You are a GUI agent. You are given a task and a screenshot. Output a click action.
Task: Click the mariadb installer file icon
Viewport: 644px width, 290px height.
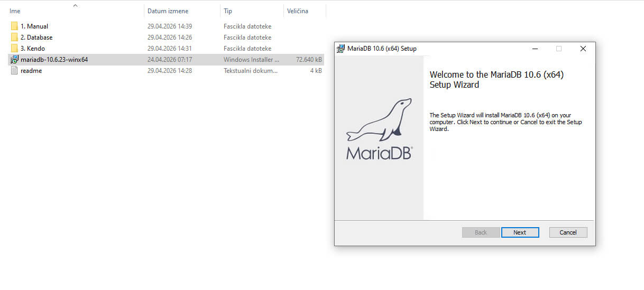click(x=14, y=60)
